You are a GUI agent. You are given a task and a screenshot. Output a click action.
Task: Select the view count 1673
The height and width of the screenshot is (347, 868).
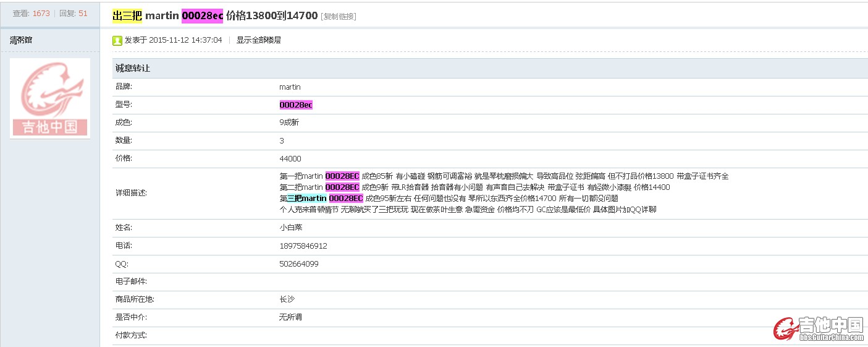point(41,13)
